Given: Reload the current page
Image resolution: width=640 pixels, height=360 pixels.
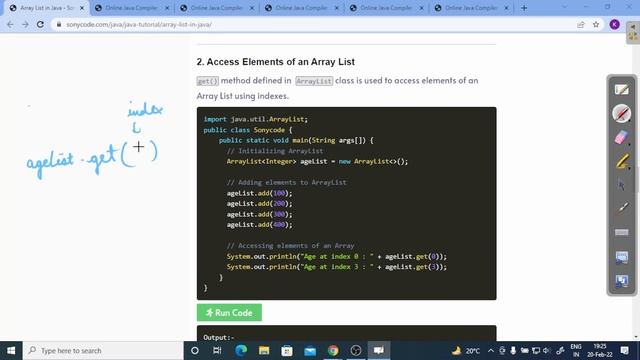Looking at the screenshot, I should click(40, 24).
